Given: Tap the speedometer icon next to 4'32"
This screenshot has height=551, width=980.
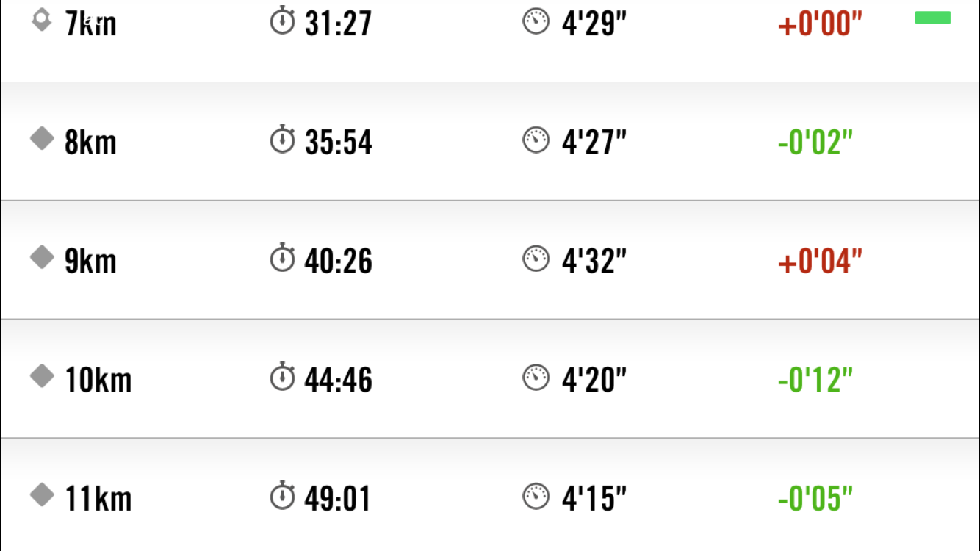Looking at the screenshot, I should tap(536, 259).
